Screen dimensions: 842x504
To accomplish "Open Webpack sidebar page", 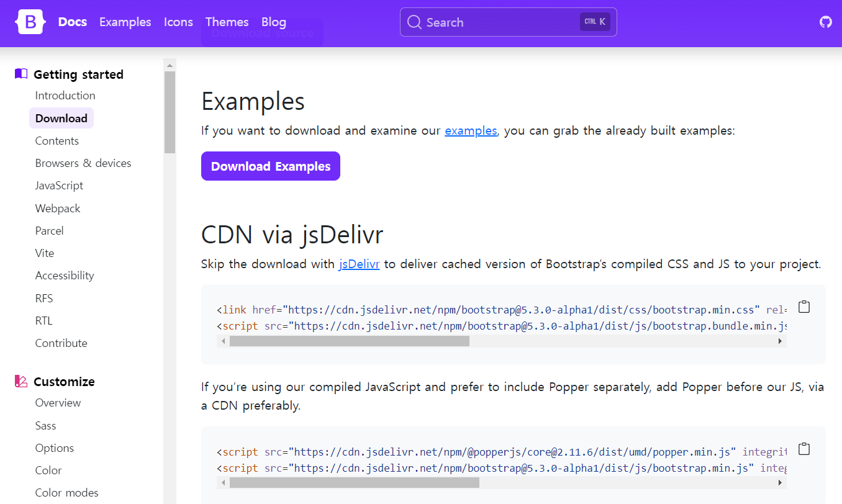I will click(x=58, y=209).
